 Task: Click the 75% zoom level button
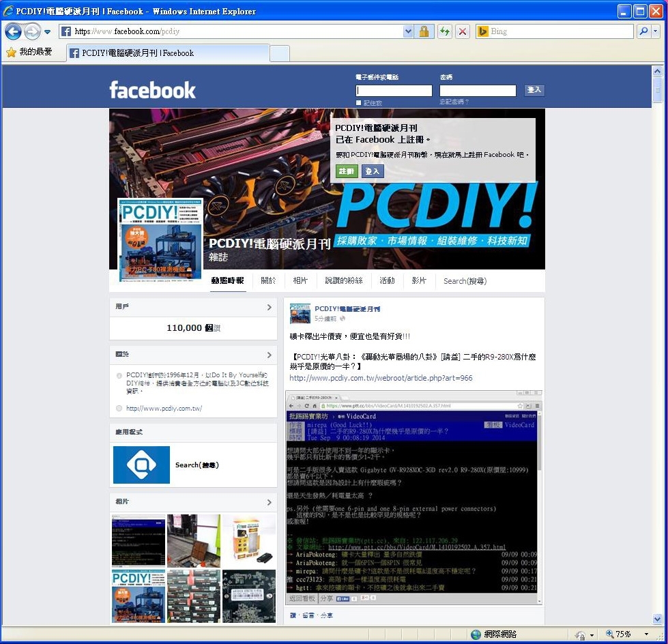pos(619,634)
